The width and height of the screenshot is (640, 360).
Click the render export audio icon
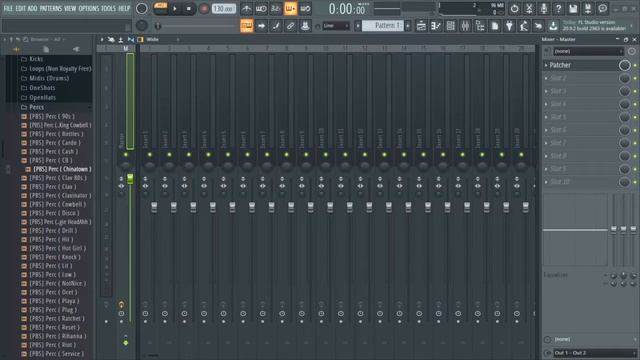(x=588, y=9)
